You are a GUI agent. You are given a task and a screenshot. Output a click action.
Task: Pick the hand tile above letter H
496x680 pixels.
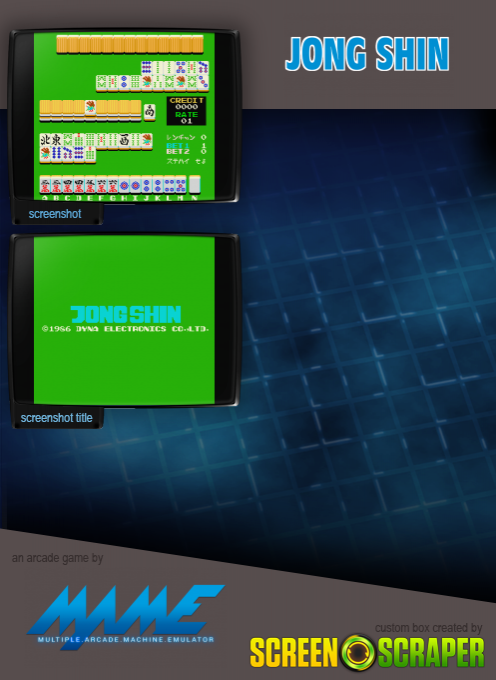[124, 185]
